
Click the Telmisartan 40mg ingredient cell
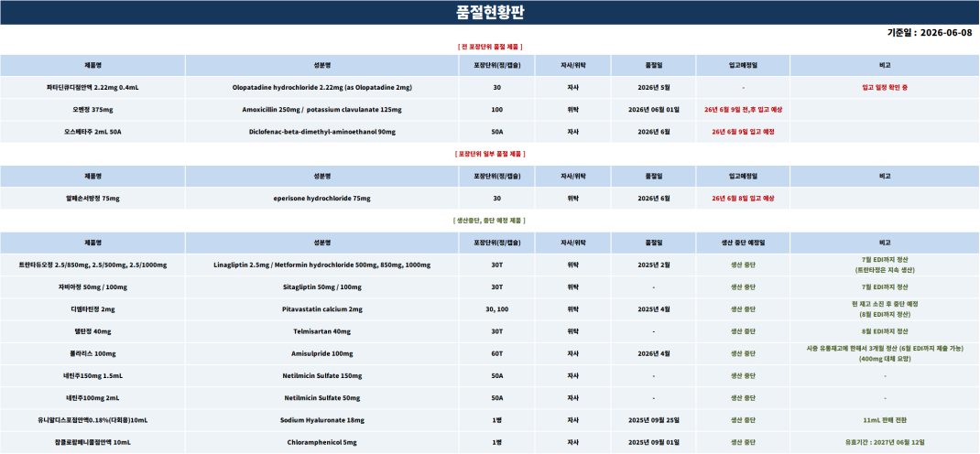(321, 331)
